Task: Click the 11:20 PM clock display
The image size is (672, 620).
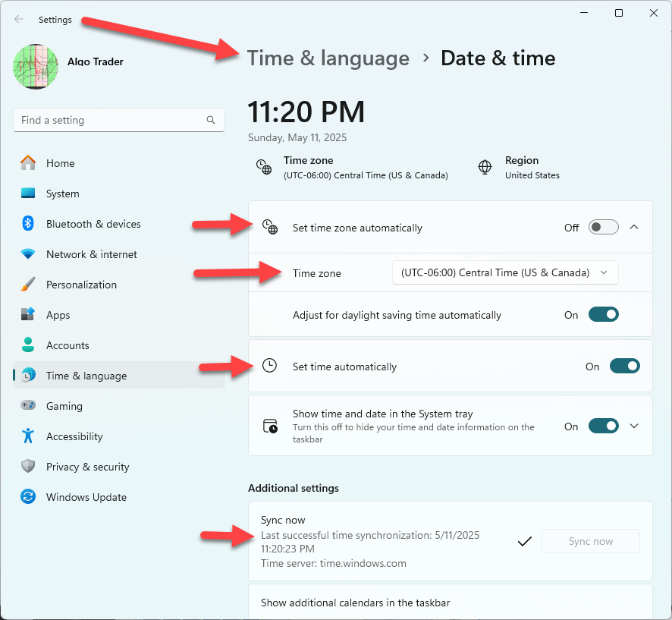Action: point(306,112)
